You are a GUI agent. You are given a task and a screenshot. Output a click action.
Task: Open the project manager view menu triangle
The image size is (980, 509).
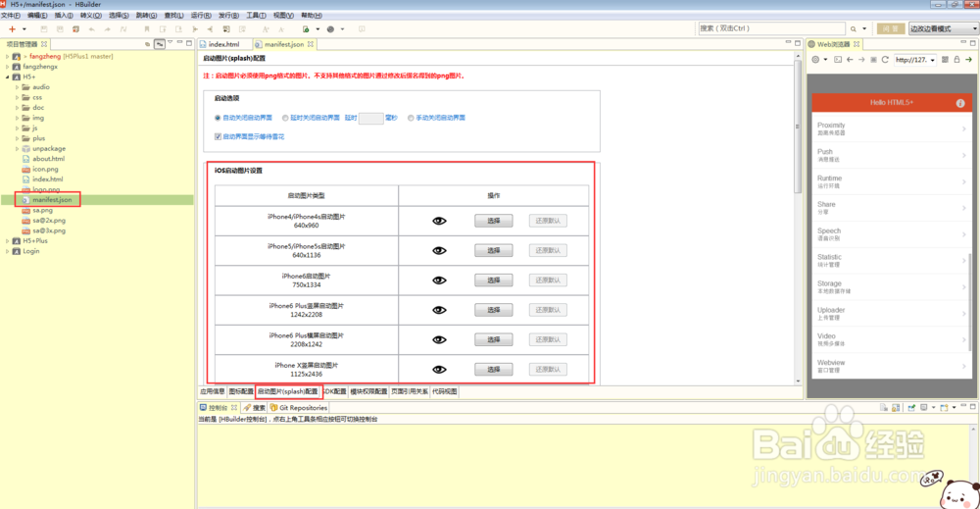point(170,42)
